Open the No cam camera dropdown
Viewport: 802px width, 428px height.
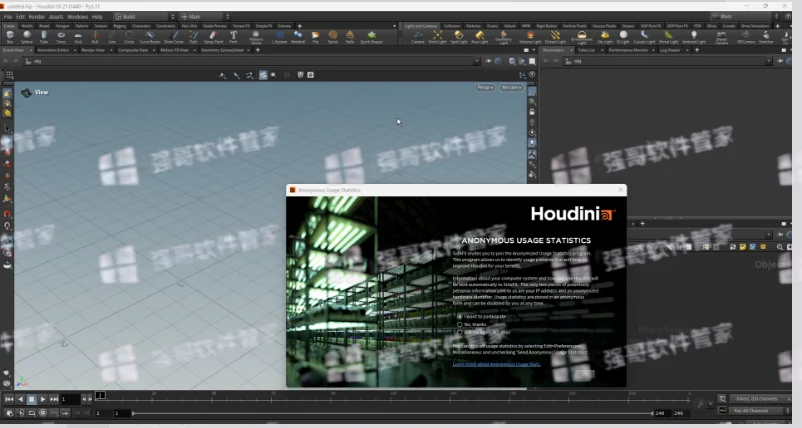(511, 87)
